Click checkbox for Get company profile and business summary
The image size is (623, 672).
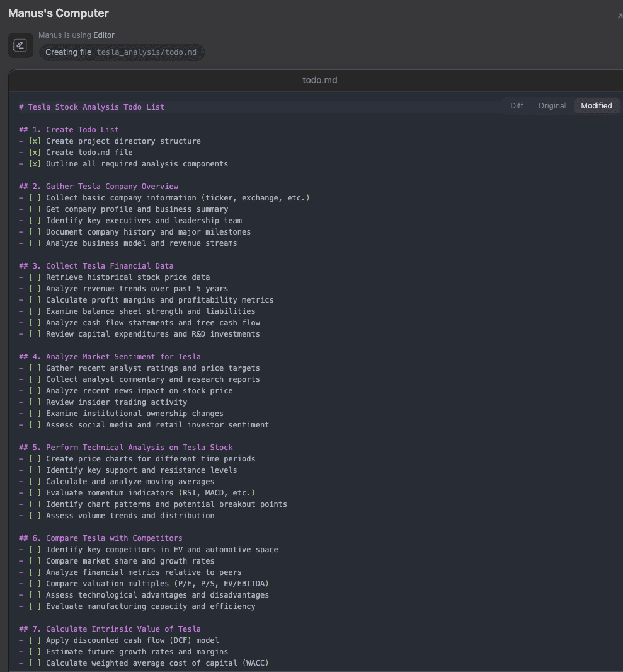(35, 209)
